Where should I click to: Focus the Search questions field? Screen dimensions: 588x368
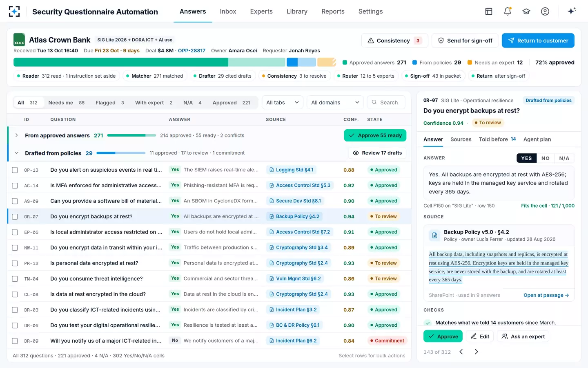pyautogui.click(x=386, y=102)
